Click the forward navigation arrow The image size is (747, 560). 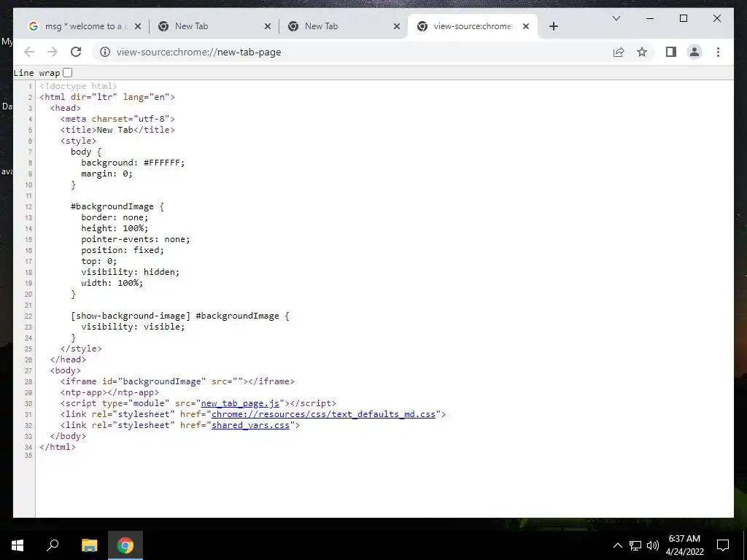[x=53, y=52]
